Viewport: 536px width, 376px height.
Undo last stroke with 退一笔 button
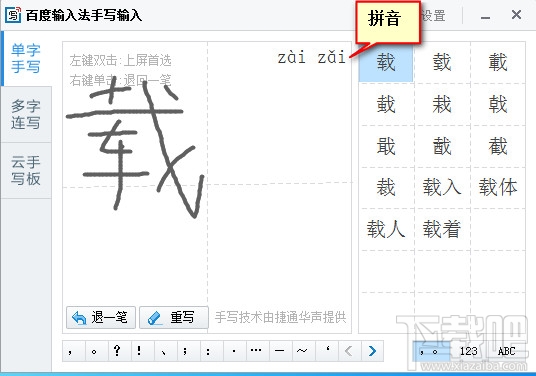(x=101, y=318)
